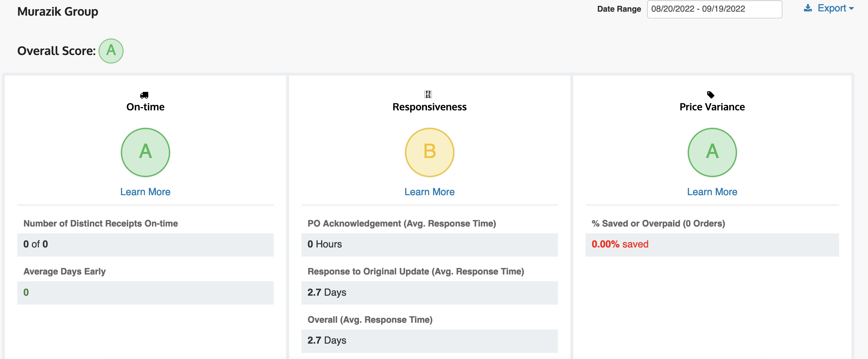Screen dimensions: 868x359
Task: Click the 0.00% saved value
Action: (x=620, y=244)
